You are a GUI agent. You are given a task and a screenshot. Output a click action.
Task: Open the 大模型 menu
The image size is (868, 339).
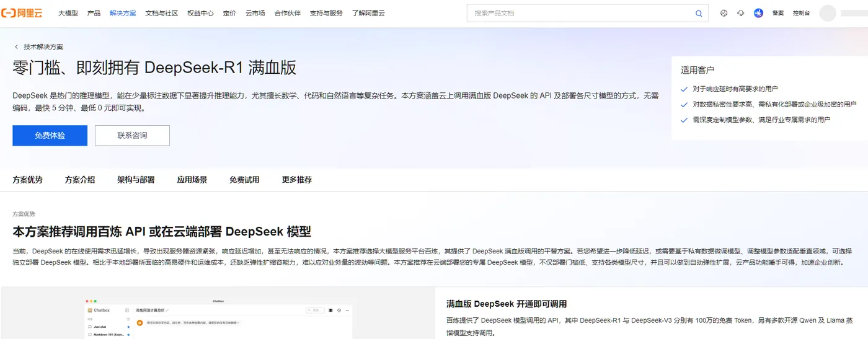pos(68,13)
